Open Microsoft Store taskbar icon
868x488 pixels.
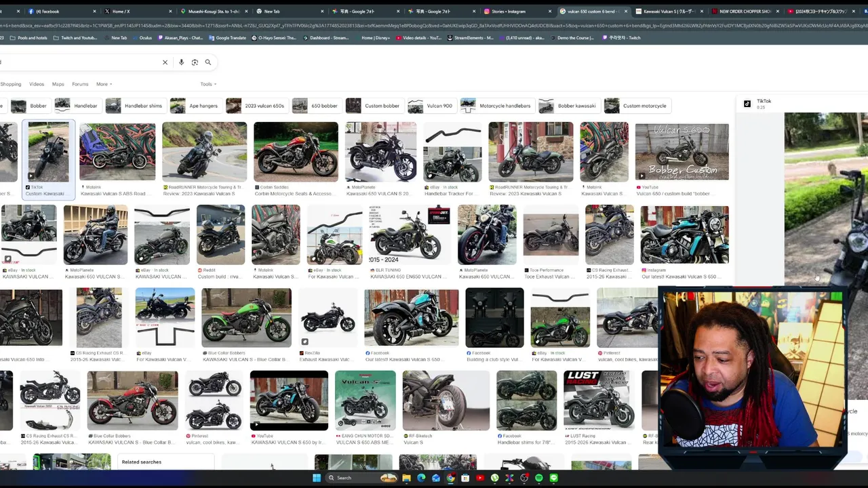[x=465, y=478]
